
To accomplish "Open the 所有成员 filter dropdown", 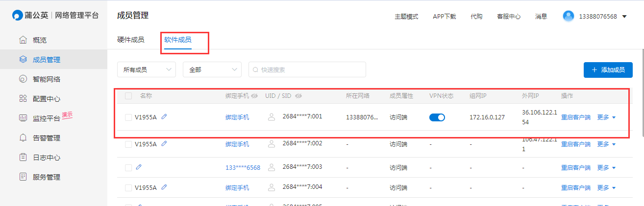I will point(147,69).
